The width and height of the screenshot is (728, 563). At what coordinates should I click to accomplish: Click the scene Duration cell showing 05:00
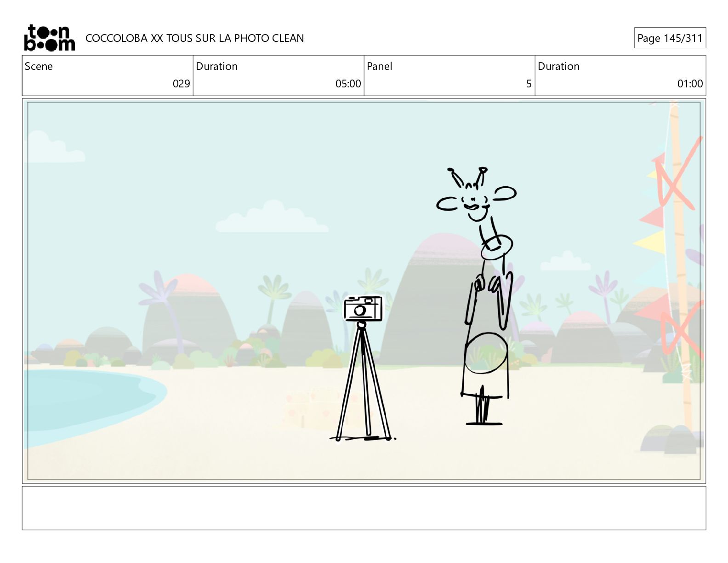pos(279,75)
